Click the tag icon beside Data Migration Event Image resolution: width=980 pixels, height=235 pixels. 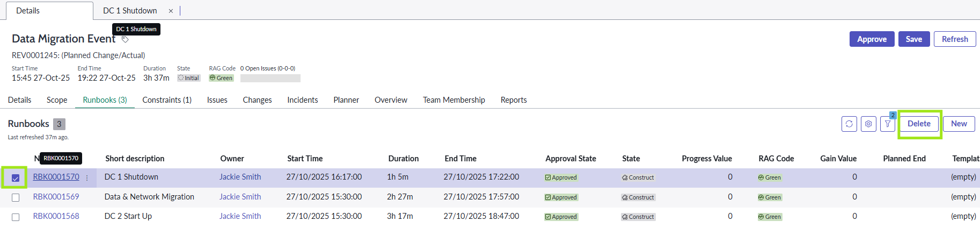click(x=125, y=39)
